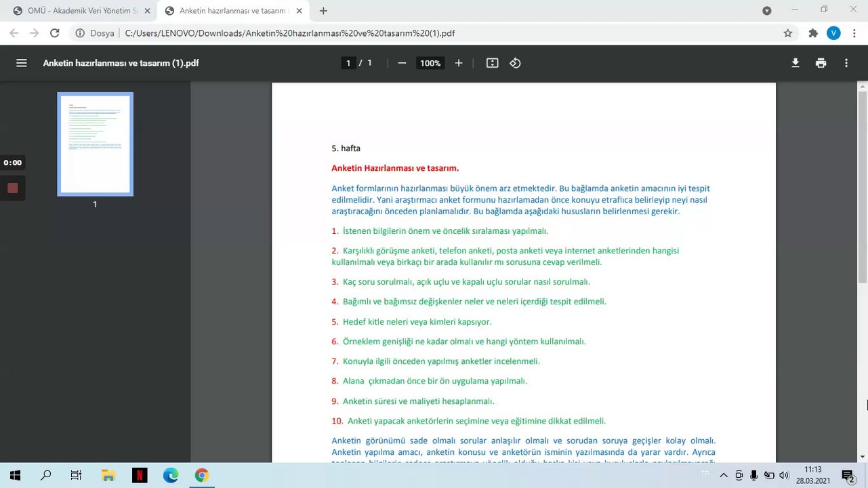Go back with the browser back arrow
Screen dimensions: 868x488
(14, 33)
